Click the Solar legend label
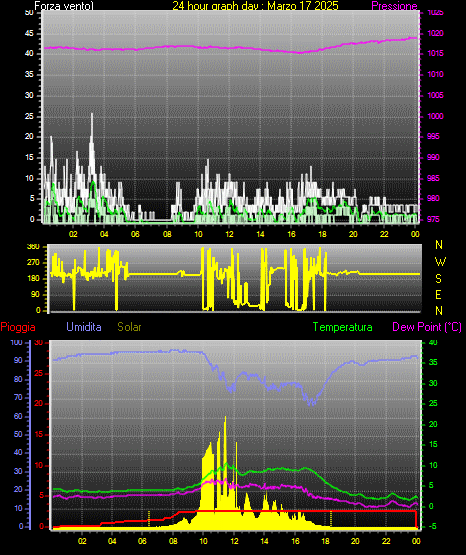Viewport: 466px width, 555px height. coord(129,327)
